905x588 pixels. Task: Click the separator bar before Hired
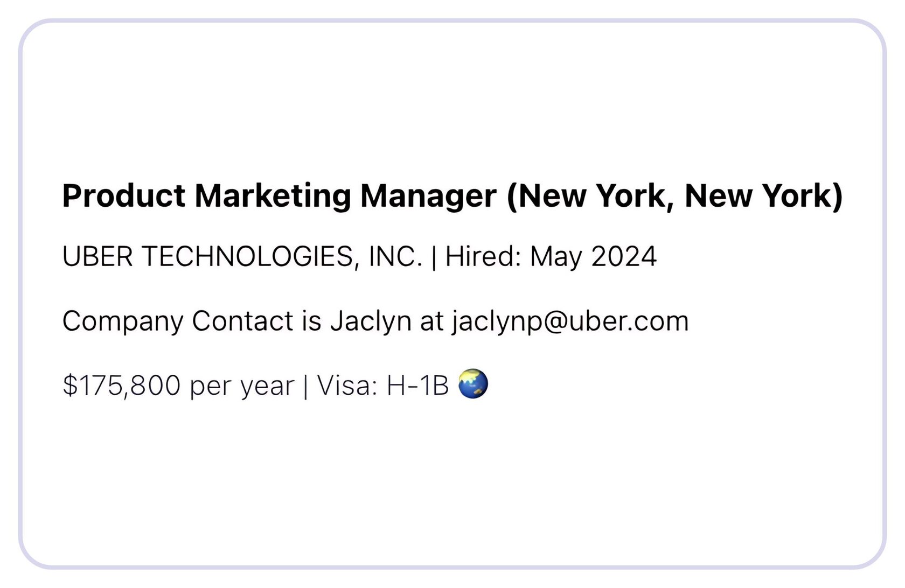(x=434, y=257)
